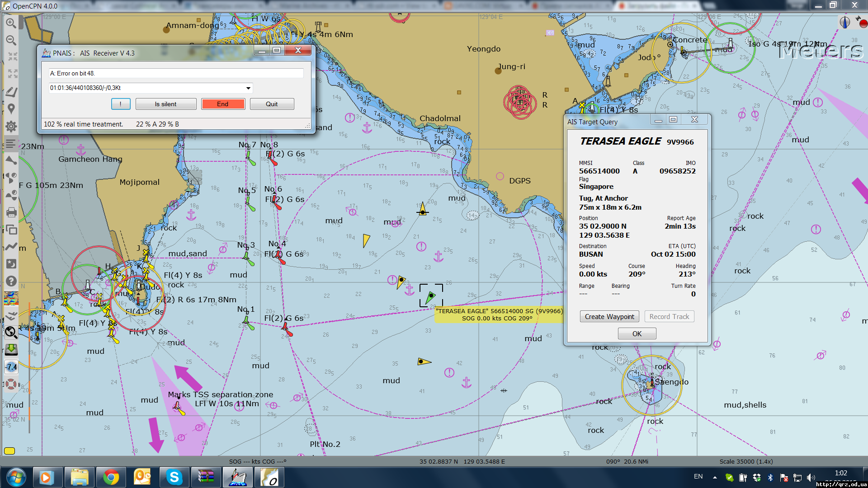The width and height of the screenshot is (868, 488).
Task: Open WinRAR from taskbar
Action: click(206, 477)
